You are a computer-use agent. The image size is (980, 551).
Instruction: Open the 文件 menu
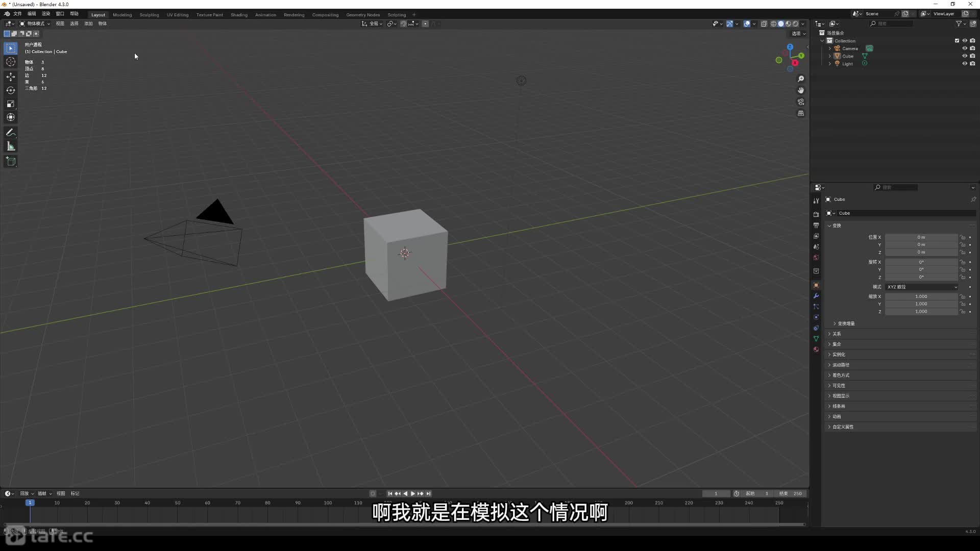tap(17, 14)
